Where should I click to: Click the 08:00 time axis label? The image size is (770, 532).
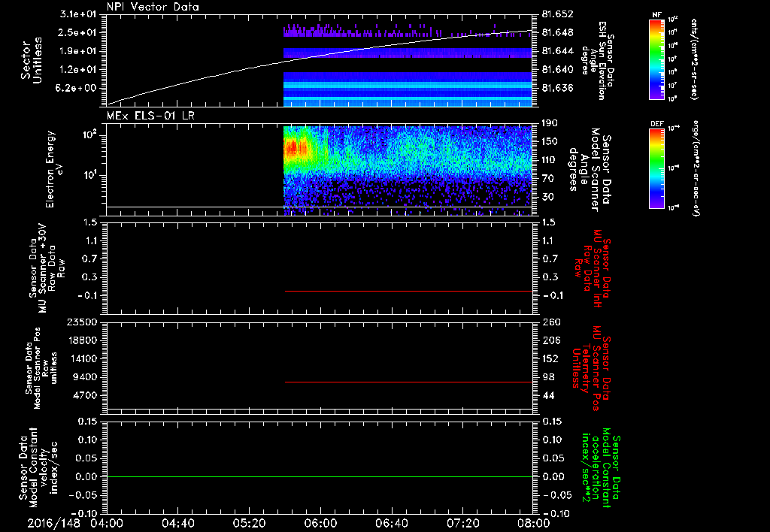click(x=534, y=523)
